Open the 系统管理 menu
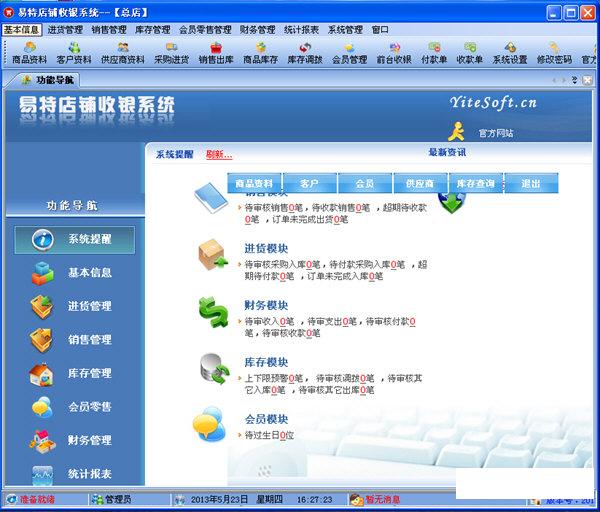600x512 pixels. coord(346,29)
